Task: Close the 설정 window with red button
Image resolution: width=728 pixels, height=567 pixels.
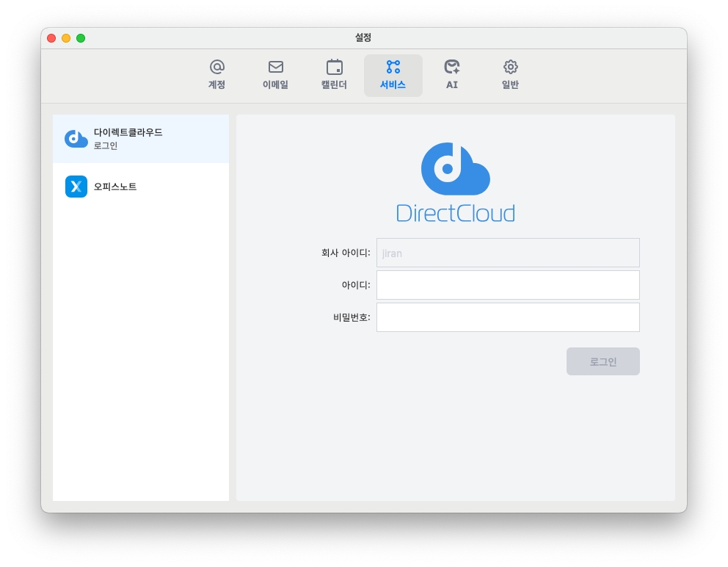Action: [51, 38]
